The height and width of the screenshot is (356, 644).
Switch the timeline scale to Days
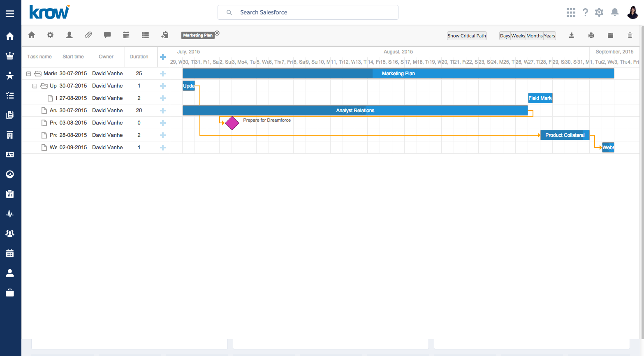(505, 36)
